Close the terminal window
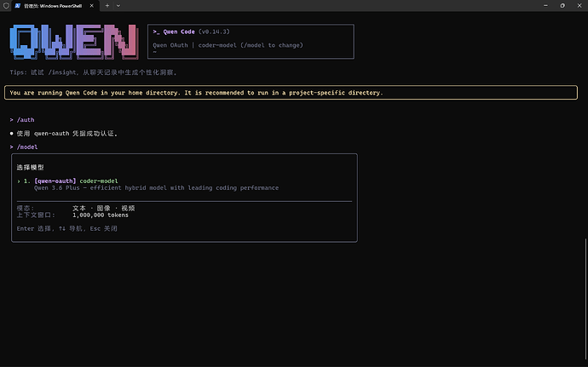 tap(577, 5)
